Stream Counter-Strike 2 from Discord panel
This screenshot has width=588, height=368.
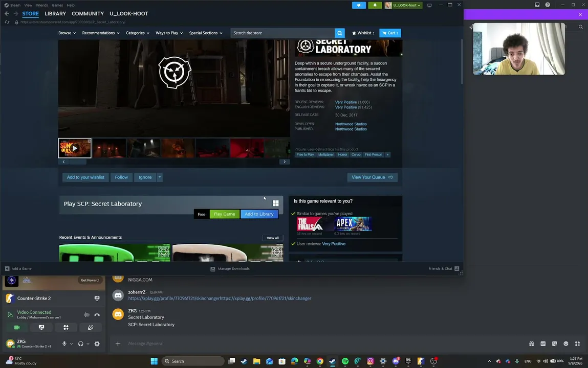tap(97, 298)
